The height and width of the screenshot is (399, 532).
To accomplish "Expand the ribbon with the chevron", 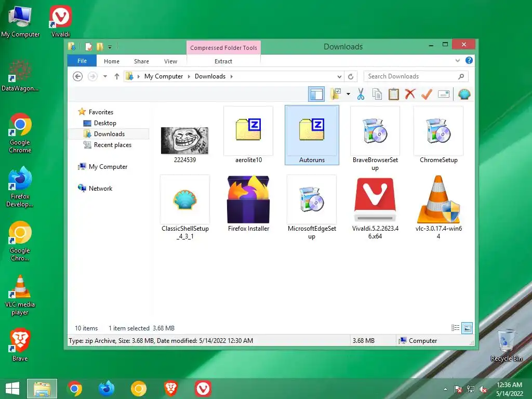I will (x=458, y=61).
